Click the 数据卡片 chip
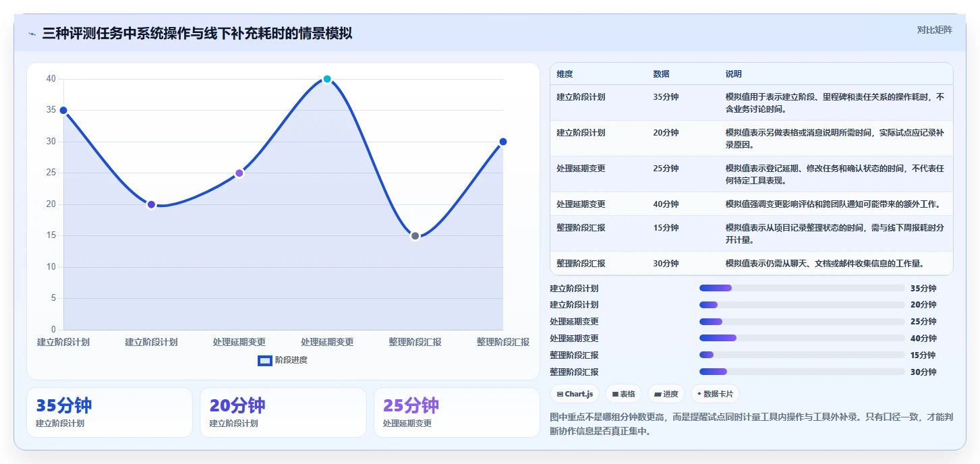Screen dimensions: 980x464 [x=715, y=394]
